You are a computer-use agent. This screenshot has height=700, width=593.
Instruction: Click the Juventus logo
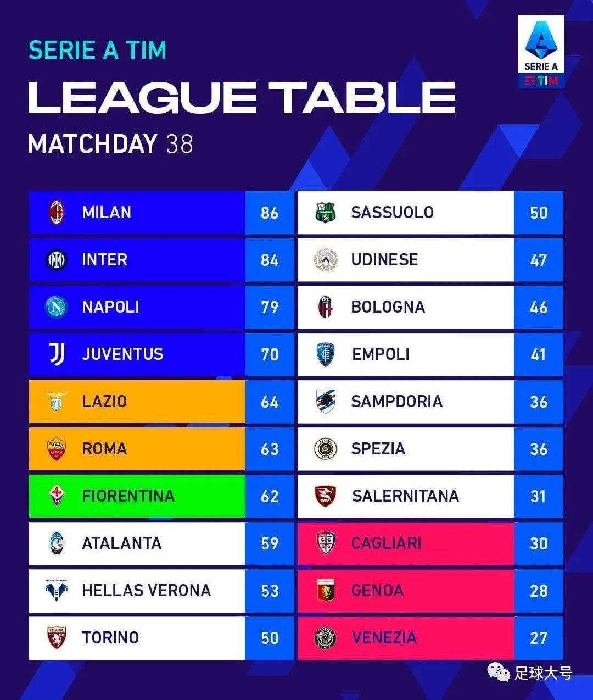click(x=57, y=354)
